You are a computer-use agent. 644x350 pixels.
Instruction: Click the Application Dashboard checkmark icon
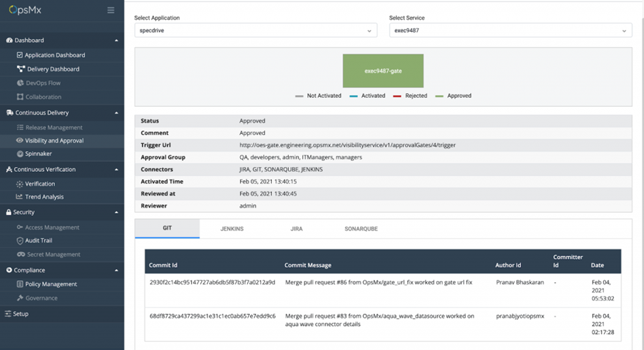point(20,55)
